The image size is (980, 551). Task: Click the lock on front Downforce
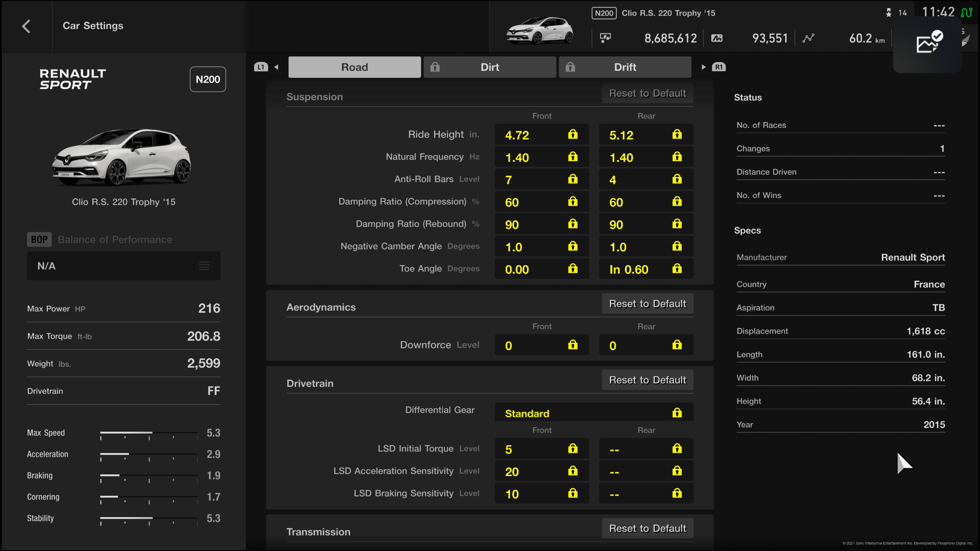point(572,345)
